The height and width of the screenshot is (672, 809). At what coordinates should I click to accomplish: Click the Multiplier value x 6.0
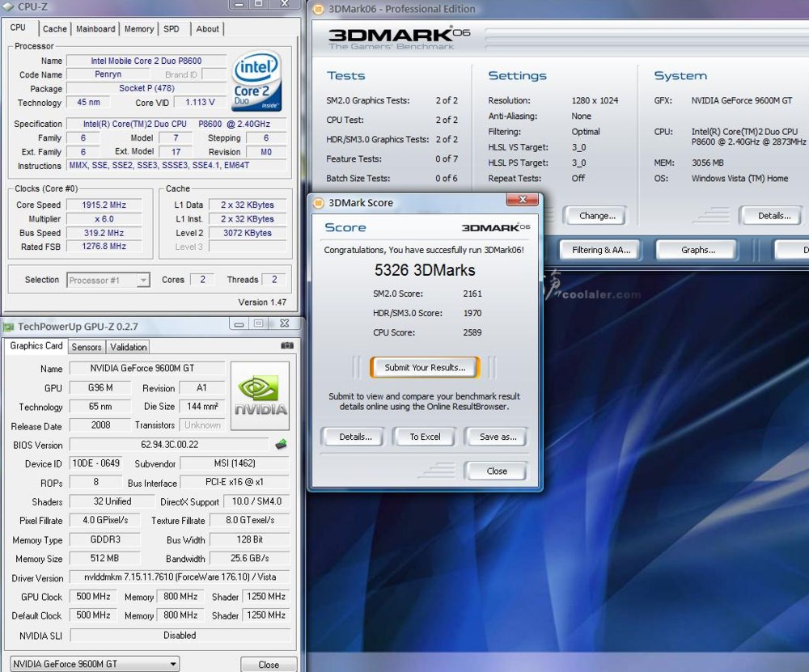(104, 218)
